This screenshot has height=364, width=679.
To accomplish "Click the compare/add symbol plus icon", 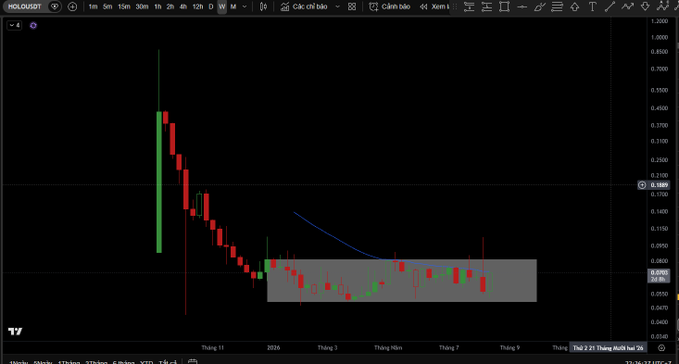I will 72,6.
